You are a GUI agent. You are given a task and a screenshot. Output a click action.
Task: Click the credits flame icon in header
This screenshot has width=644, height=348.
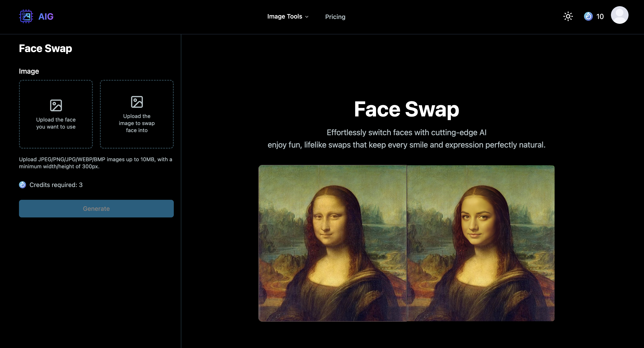coord(588,17)
